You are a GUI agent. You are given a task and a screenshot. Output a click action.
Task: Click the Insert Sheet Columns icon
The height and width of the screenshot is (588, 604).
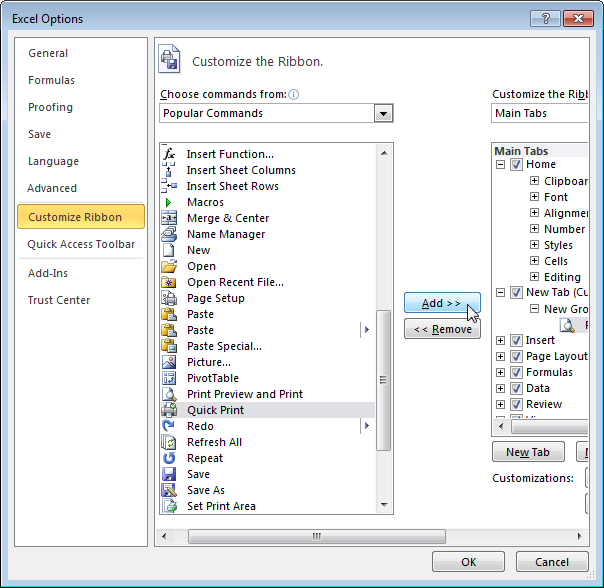(169, 170)
